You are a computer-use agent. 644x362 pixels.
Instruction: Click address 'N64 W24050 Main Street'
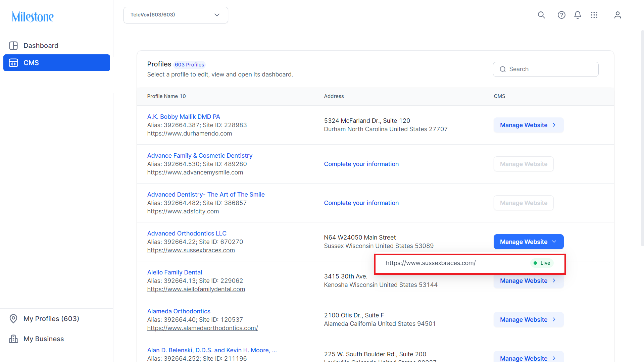(360, 238)
